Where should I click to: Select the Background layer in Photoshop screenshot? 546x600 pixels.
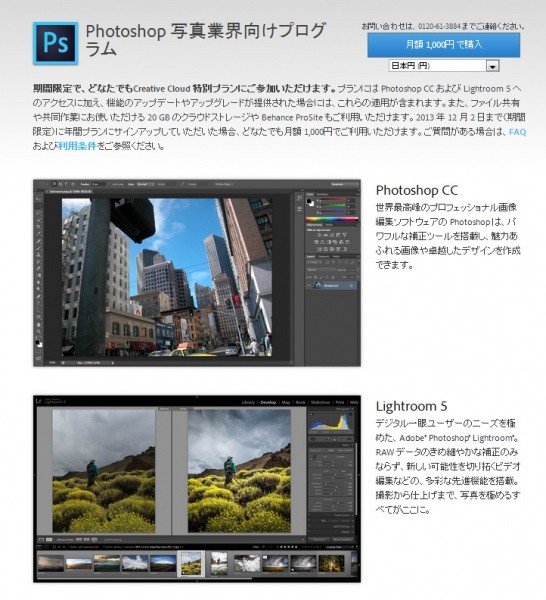335,285
